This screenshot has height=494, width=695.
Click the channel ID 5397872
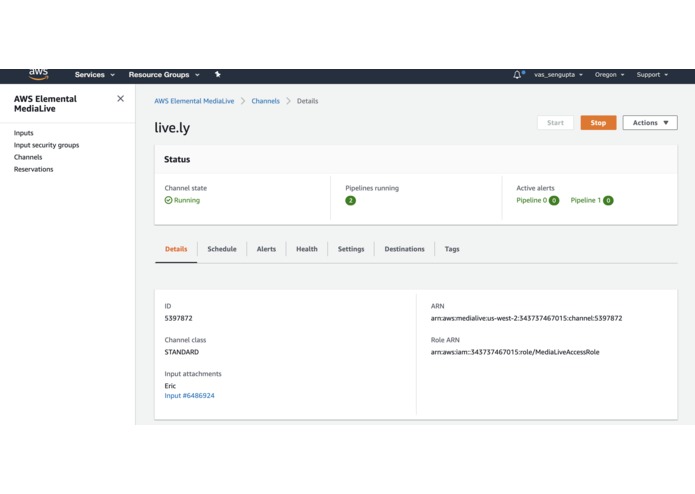pos(178,318)
